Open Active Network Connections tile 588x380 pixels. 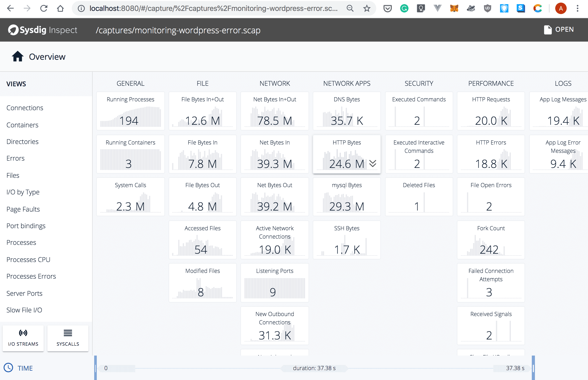click(275, 240)
